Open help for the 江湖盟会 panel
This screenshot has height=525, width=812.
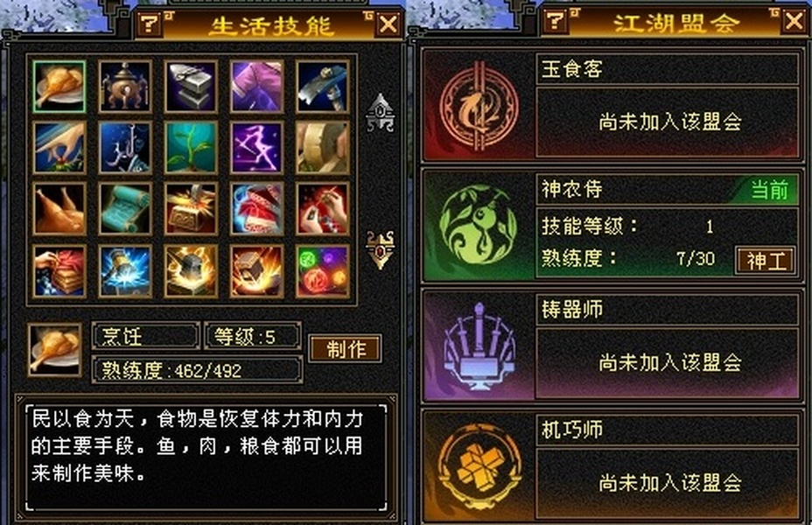point(556,21)
